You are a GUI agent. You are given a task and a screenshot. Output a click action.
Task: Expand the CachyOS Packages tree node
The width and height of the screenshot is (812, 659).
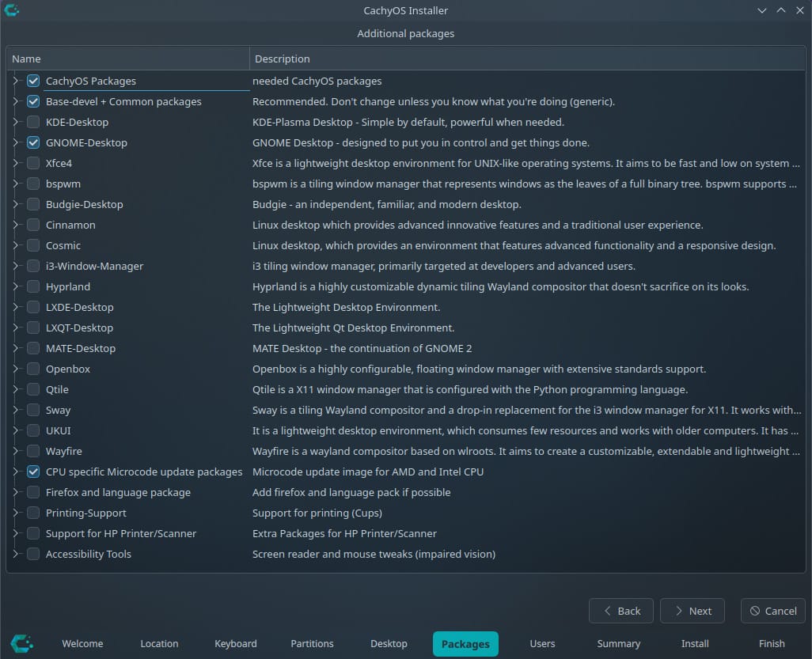click(15, 81)
